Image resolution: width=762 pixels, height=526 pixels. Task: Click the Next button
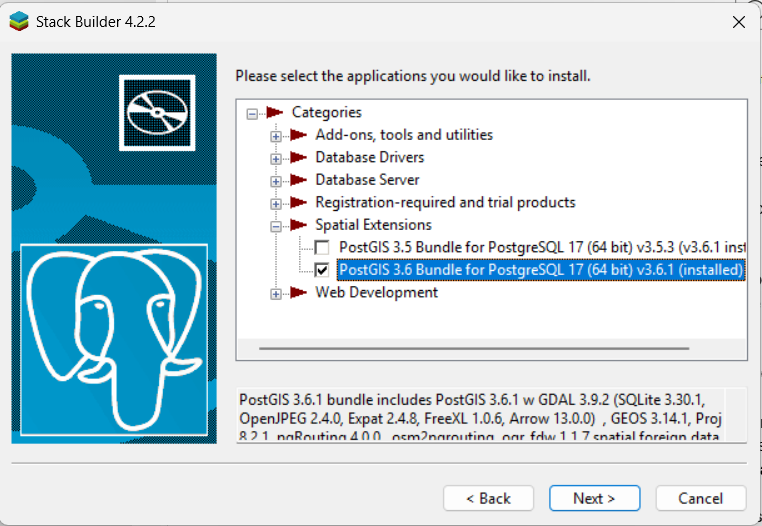point(593,498)
